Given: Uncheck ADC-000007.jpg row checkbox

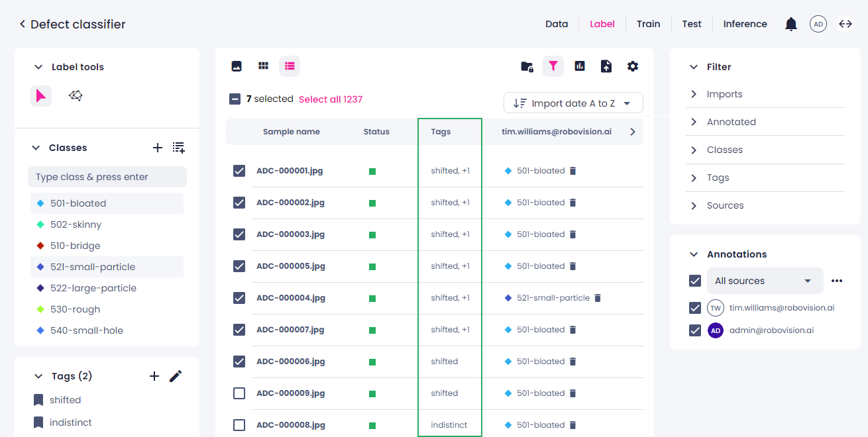Looking at the screenshot, I should coord(239,330).
